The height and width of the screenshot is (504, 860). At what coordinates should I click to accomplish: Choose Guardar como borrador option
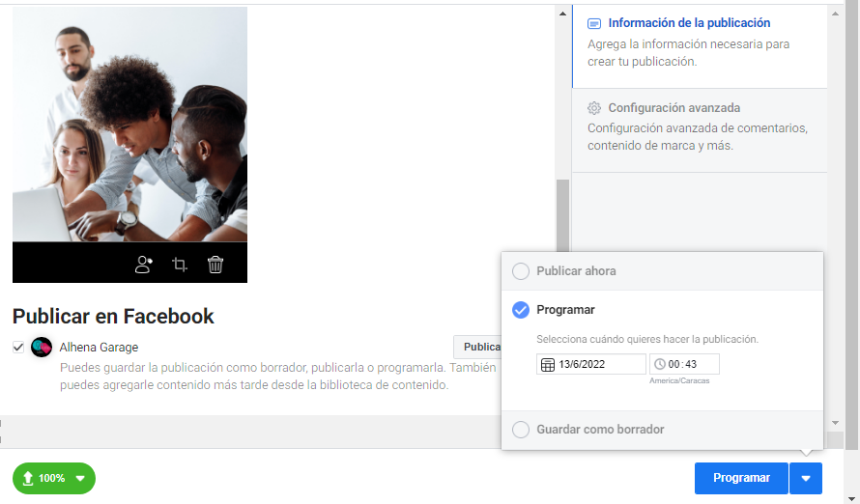pyautogui.click(x=521, y=430)
